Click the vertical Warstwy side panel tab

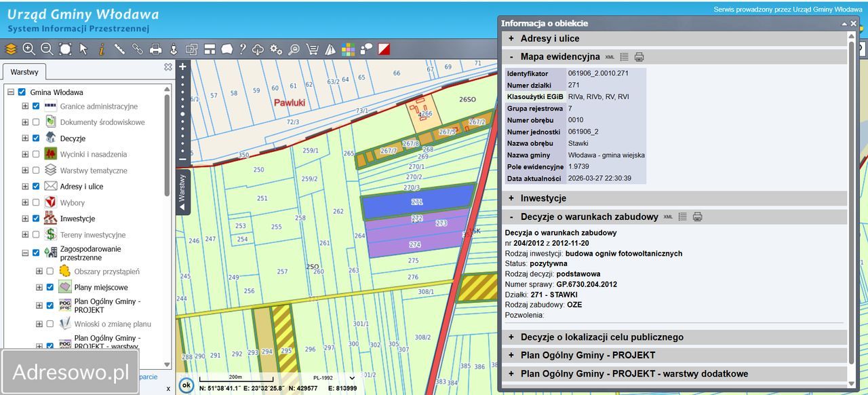tap(182, 191)
